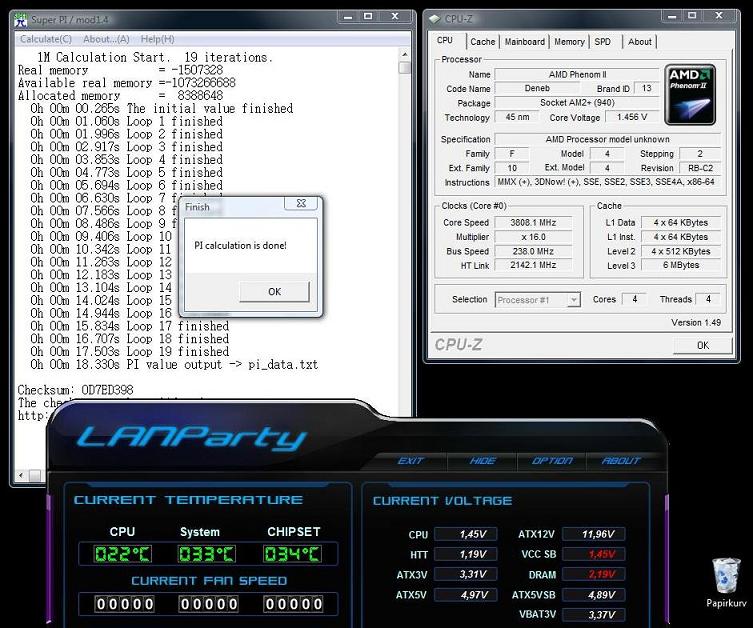Click the ATX3V 3,31V readout

(x=466, y=574)
